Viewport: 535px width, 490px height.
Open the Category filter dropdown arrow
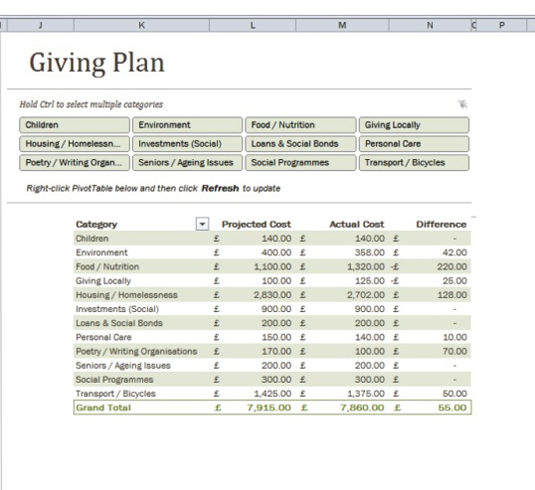point(202,224)
